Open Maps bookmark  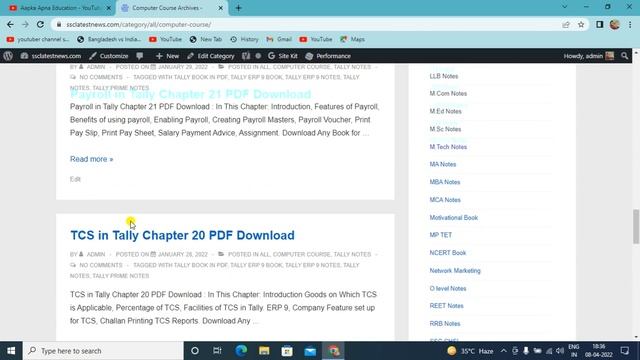tap(352, 39)
